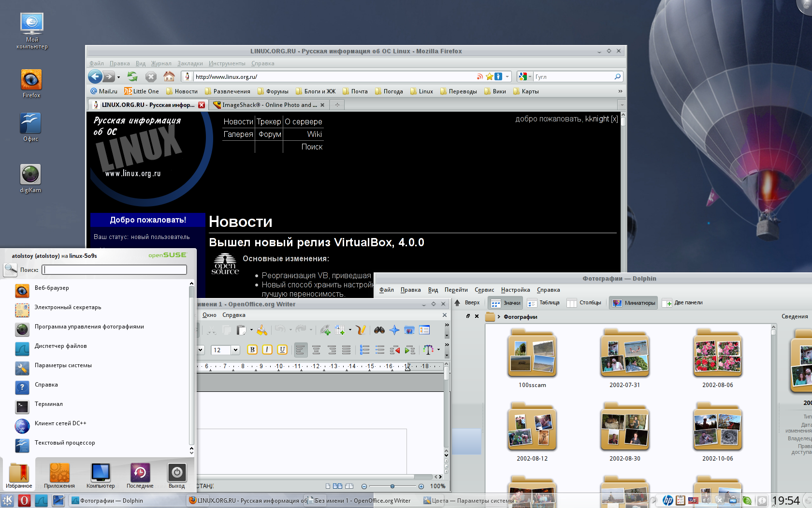Image resolution: width=812 pixels, height=508 pixels.
Task: Click the Writer zoom in plus button
Action: (x=421, y=486)
